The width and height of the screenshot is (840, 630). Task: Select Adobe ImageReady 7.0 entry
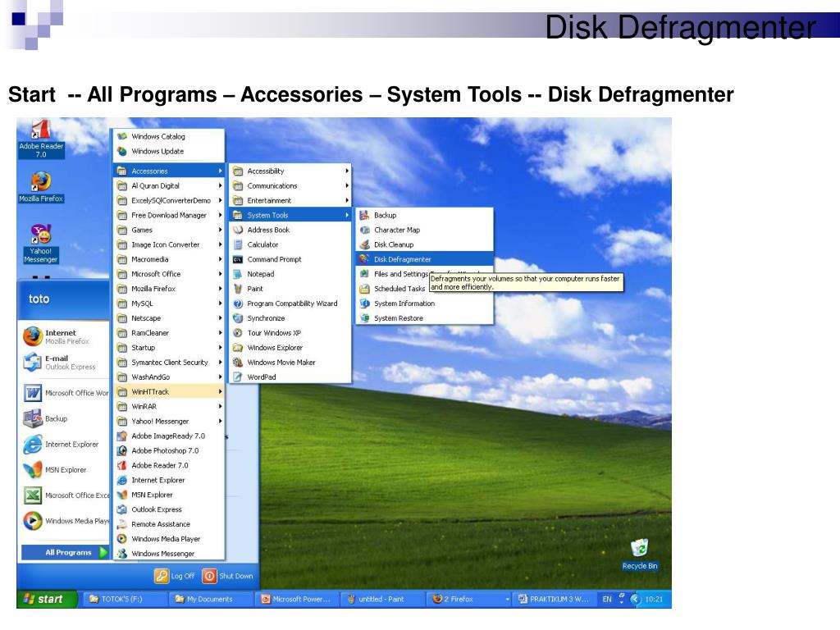169,436
